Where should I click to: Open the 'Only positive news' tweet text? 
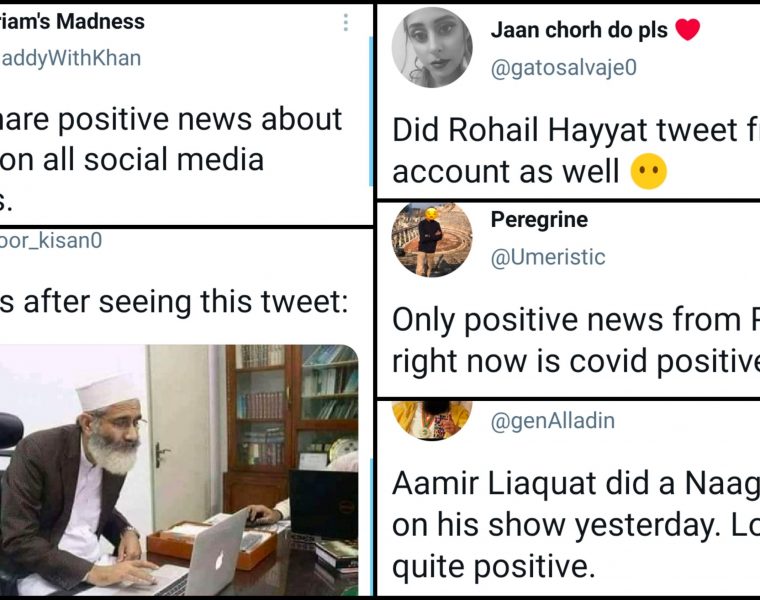pos(576,340)
